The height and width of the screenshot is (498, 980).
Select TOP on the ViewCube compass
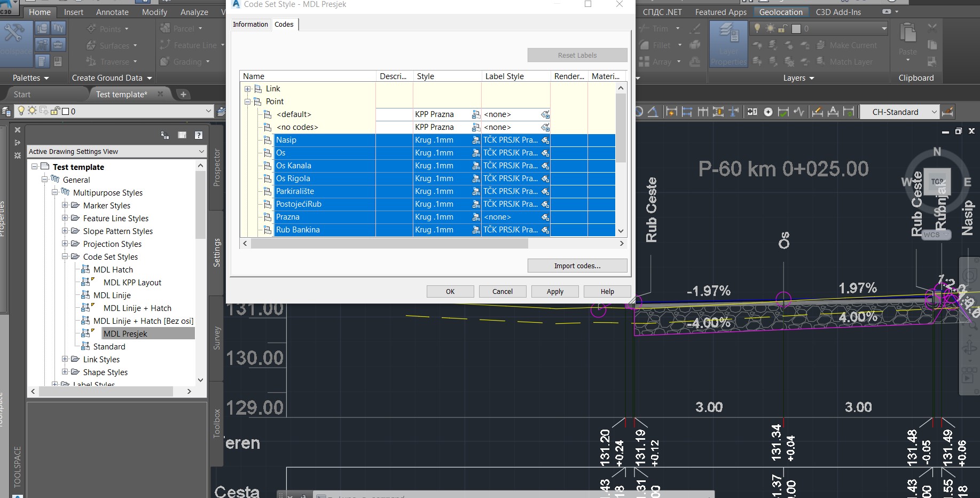pyautogui.click(x=938, y=182)
